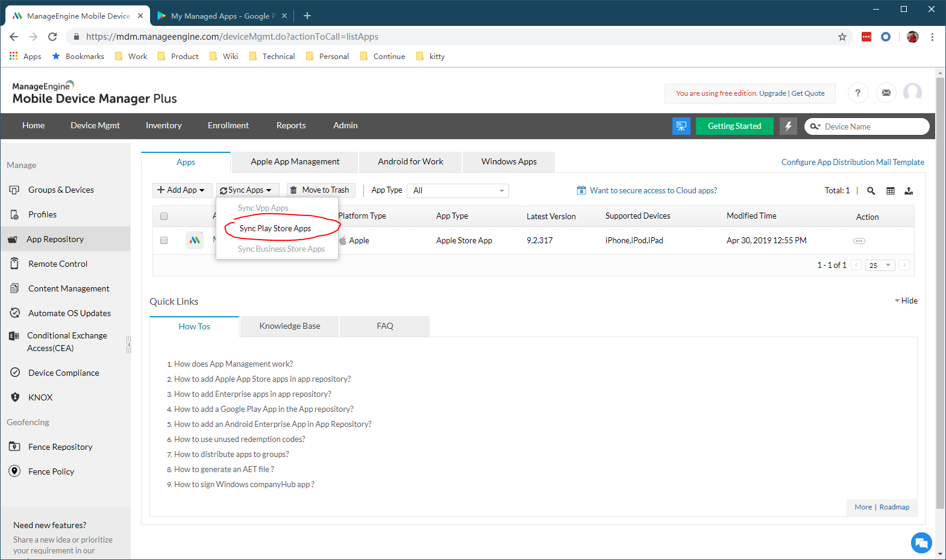Screen dimensions: 946x560
Task: Open Fence Repository in sidebar
Action: (60, 447)
